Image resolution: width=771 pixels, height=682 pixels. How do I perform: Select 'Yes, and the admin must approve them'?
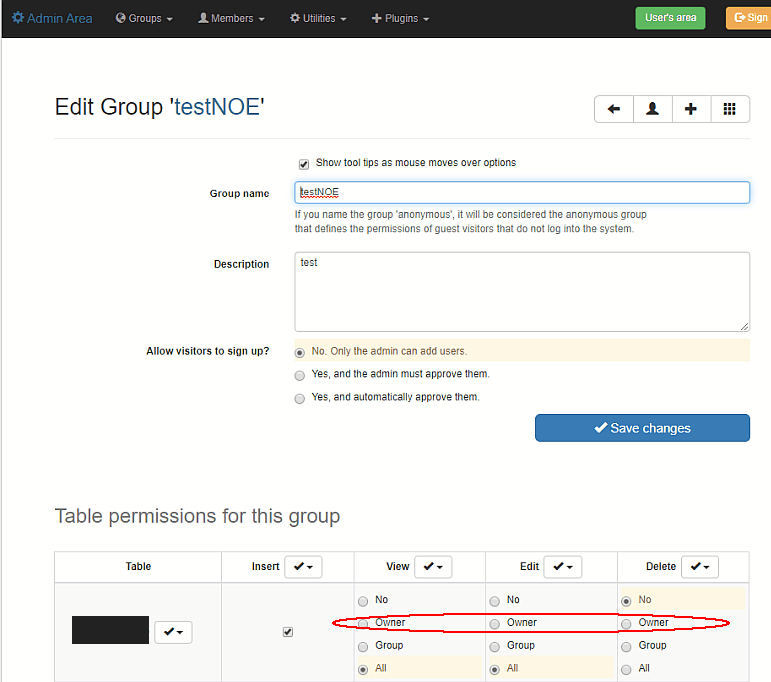click(299, 376)
